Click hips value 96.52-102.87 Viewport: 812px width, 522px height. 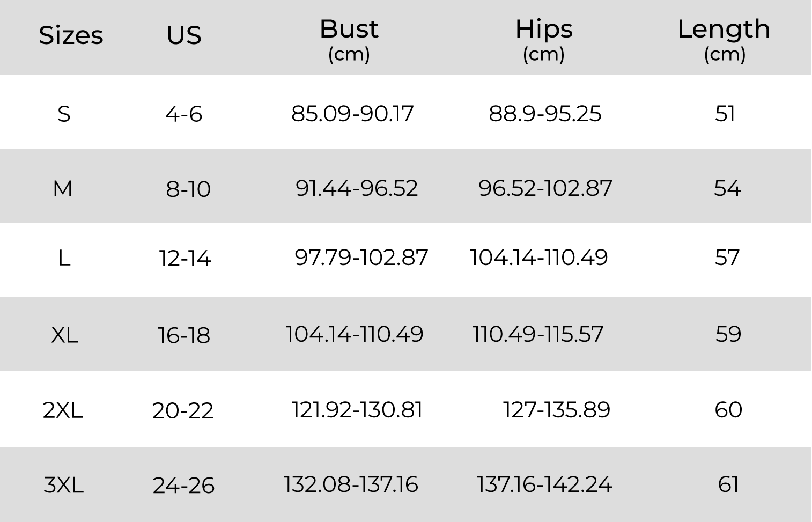[x=545, y=188]
